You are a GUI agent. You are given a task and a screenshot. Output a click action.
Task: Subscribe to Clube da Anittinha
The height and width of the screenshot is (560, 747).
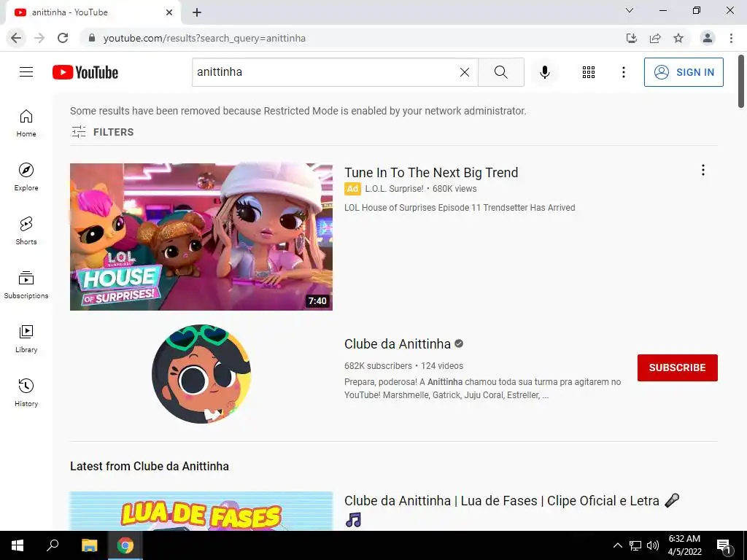677,367
